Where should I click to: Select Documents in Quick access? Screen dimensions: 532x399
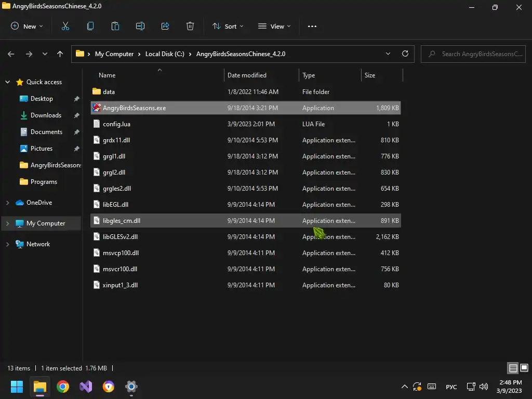tap(46, 132)
